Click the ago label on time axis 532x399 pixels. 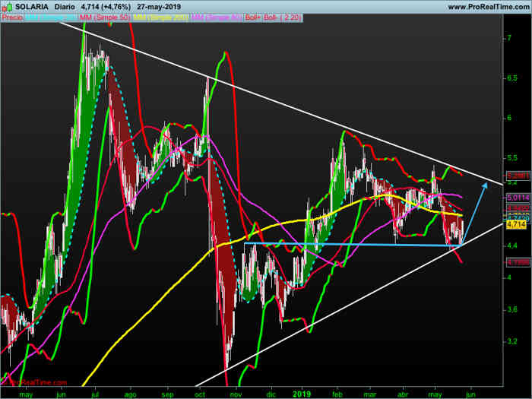130,394
